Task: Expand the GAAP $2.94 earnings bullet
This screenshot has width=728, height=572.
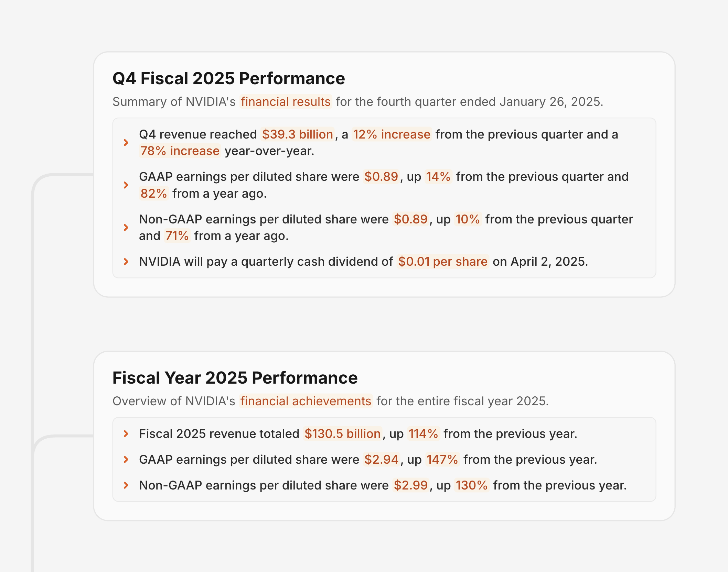Action: tap(126, 460)
